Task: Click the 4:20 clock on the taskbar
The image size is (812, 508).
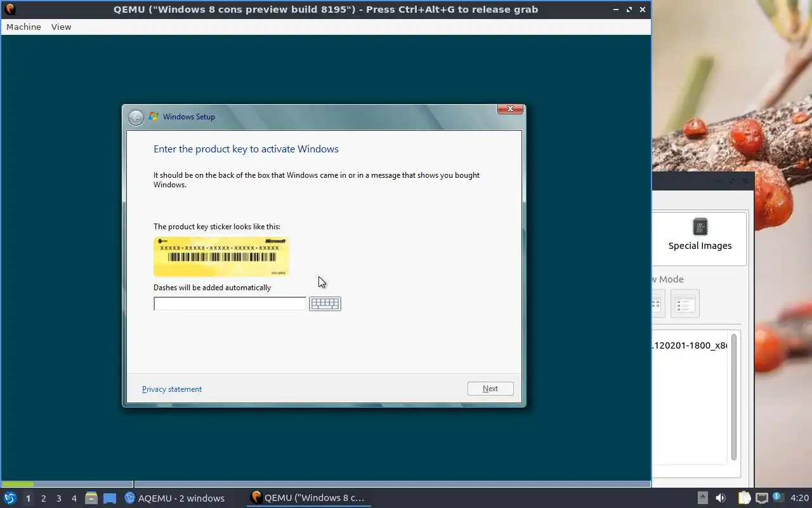Action: pos(799,498)
